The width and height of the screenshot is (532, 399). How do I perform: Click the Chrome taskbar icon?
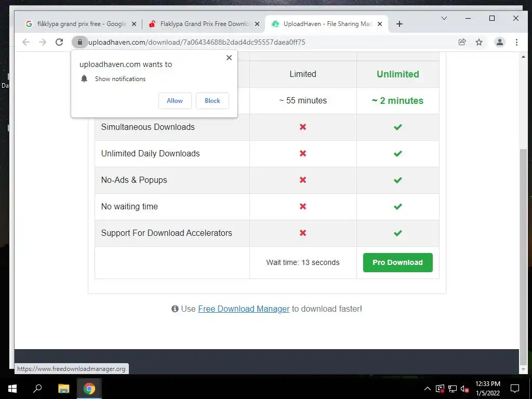(x=89, y=389)
